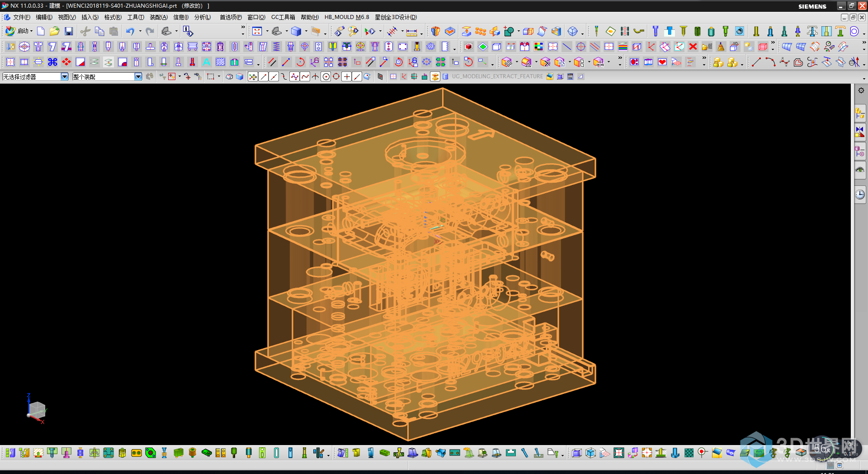Click the cyan letter A text icon
Screen dimensions: 868x474
207,62
